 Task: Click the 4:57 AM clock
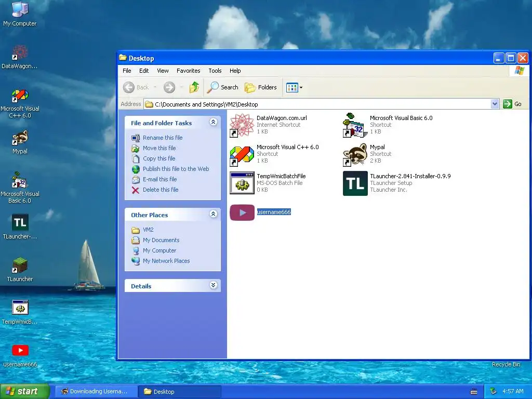point(513,391)
